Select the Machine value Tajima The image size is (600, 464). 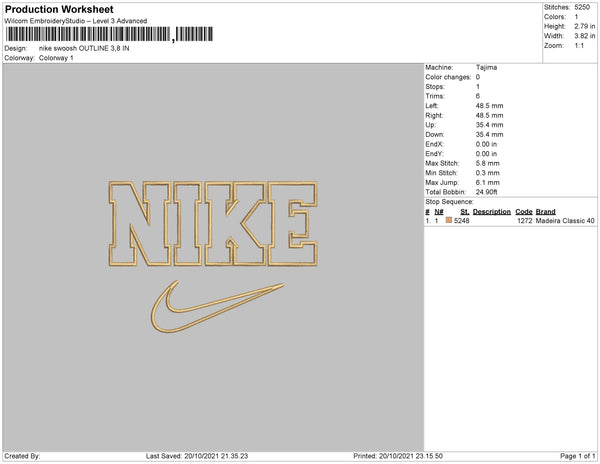tap(486, 67)
